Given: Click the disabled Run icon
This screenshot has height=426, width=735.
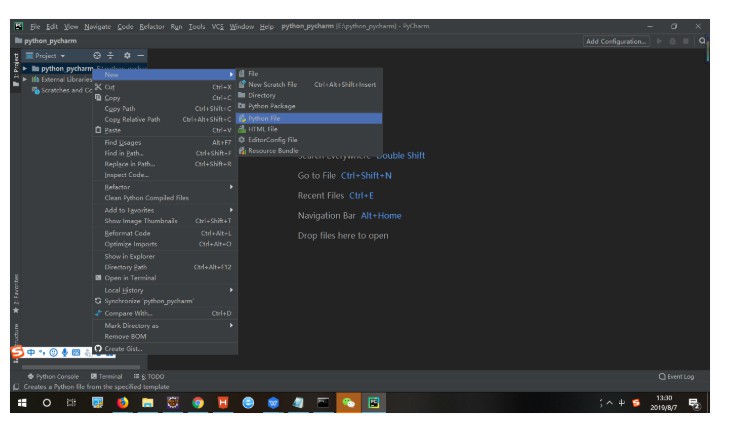Looking at the screenshot, I should pos(659,41).
